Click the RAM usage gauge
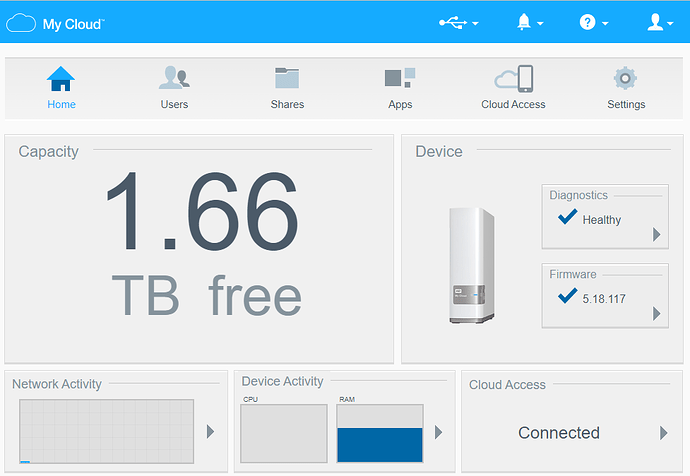 coord(380,433)
